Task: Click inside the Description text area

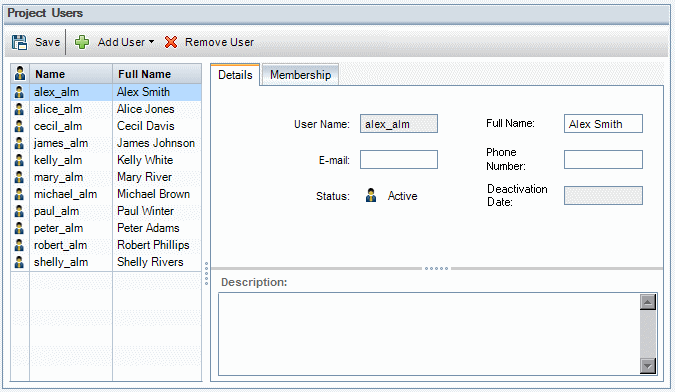Action: [x=429, y=334]
